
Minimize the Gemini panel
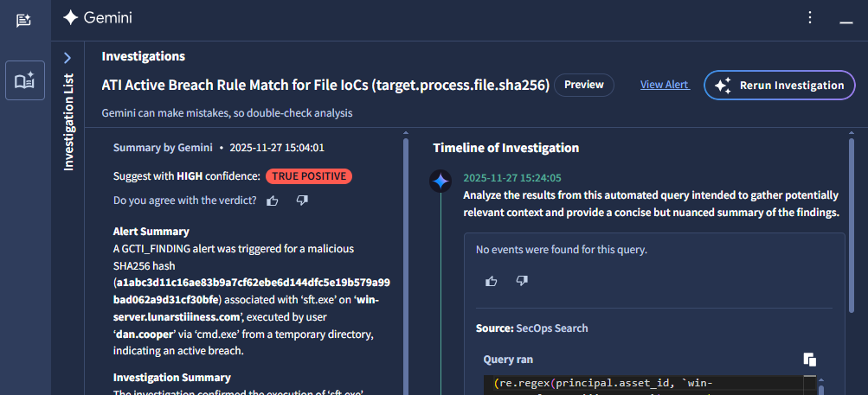tap(845, 19)
